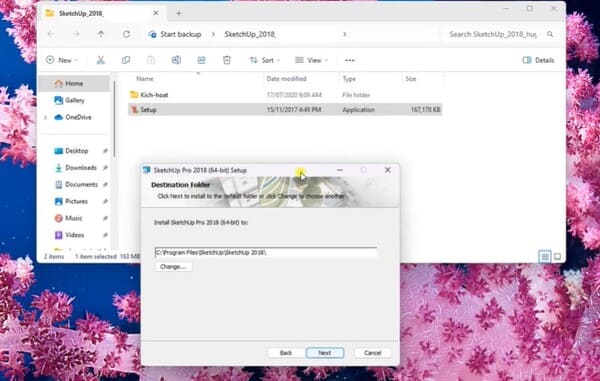The height and width of the screenshot is (381, 600).
Task: Select the Setup application file
Action: [285, 110]
